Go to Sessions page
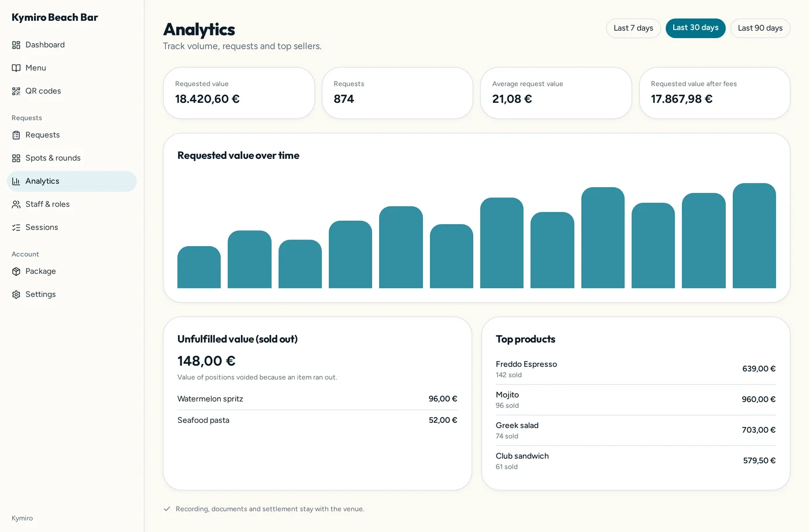Image resolution: width=809 pixels, height=532 pixels. point(72,228)
